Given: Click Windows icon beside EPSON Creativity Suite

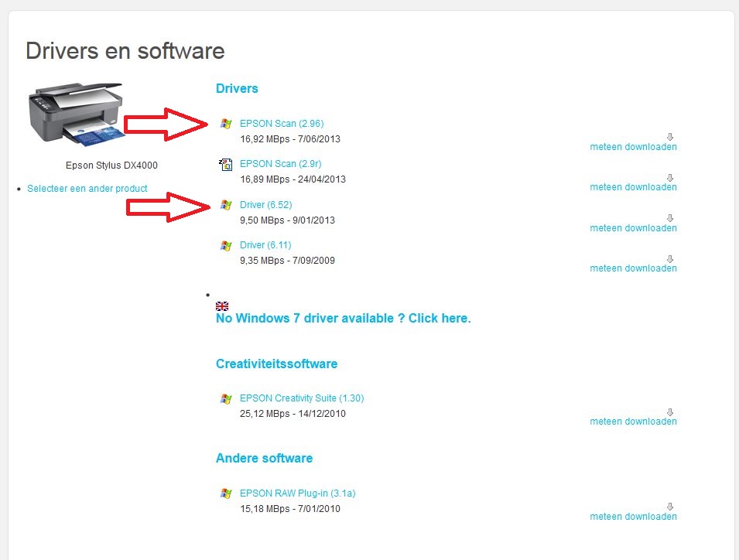Looking at the screenshot, I should point(226,398).
